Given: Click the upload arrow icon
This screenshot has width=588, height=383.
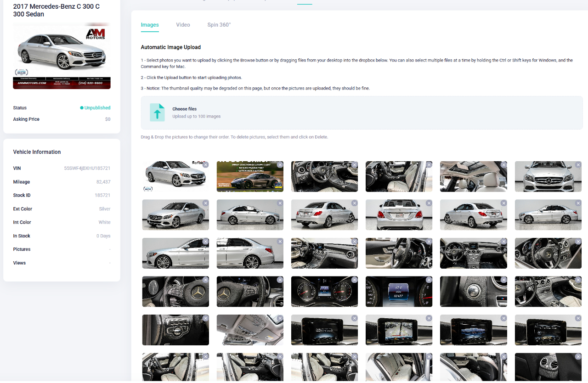Looking at the screenshot, I should 157,113.
